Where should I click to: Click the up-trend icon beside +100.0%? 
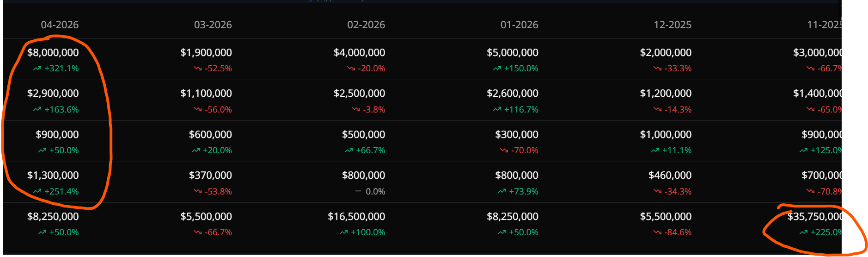tap(343, 232)
